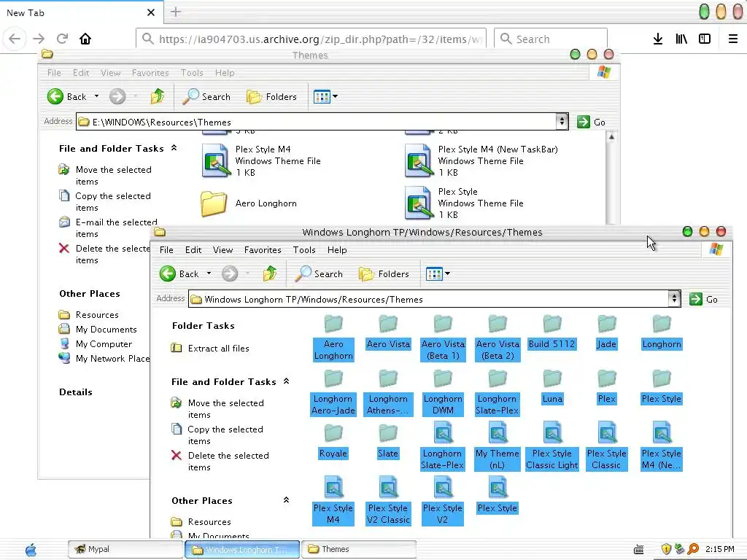Select Plex Style Classic Light theme file
Image resolution: width=747 pixels, height=560 pixels.
pyautogui.click(x=552, y=447)
